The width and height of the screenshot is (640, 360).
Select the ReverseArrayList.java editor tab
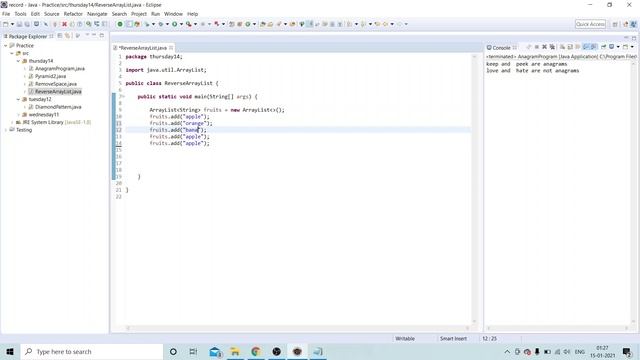pyautogui.click(x=142, y=48)
